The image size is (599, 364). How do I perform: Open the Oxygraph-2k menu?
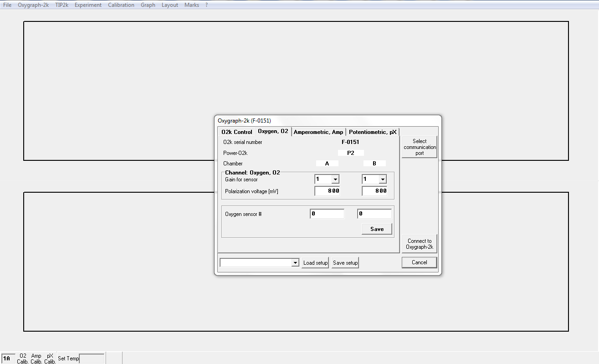point(33,5)
